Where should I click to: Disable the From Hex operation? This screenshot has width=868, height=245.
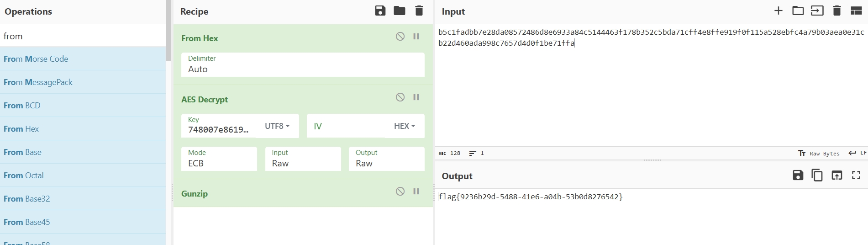[x=400, y=37]
